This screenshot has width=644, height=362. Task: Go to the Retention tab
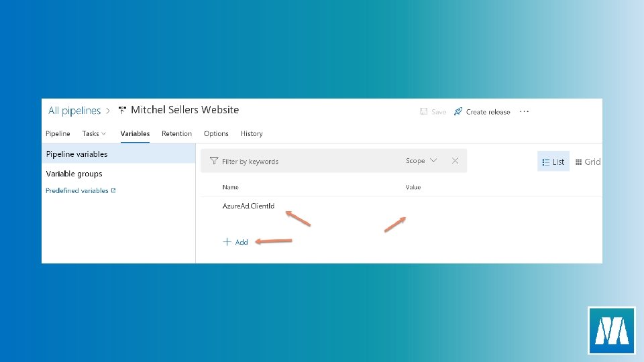176,133
